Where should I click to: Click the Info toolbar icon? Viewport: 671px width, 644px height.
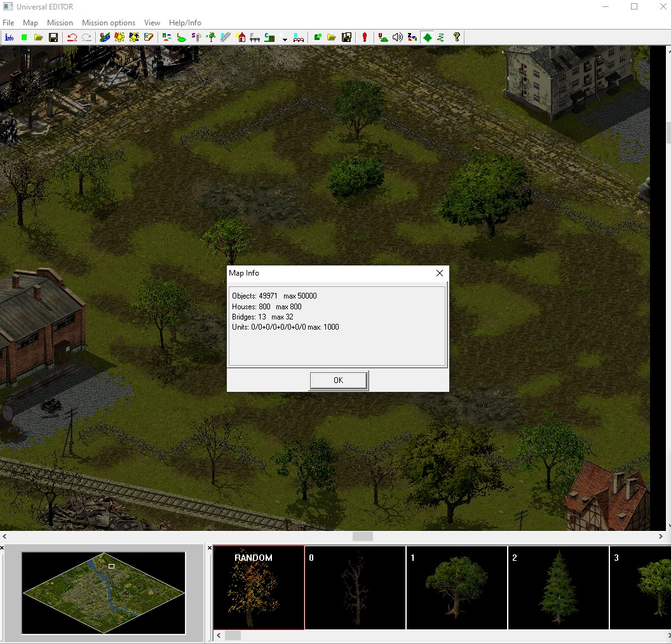[x=9, y=37]
